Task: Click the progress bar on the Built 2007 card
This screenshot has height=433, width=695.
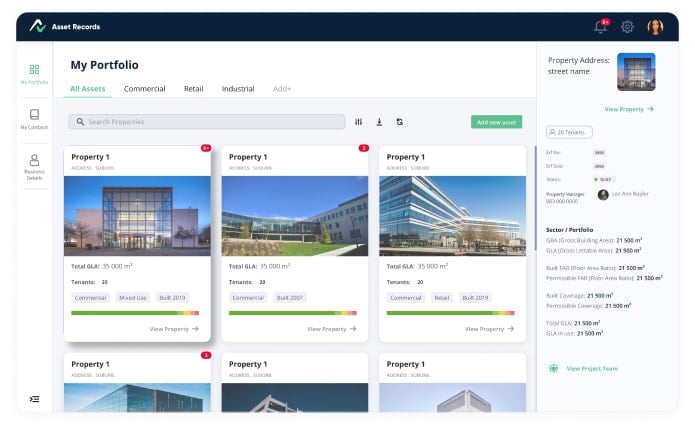Action: (293, 313)
